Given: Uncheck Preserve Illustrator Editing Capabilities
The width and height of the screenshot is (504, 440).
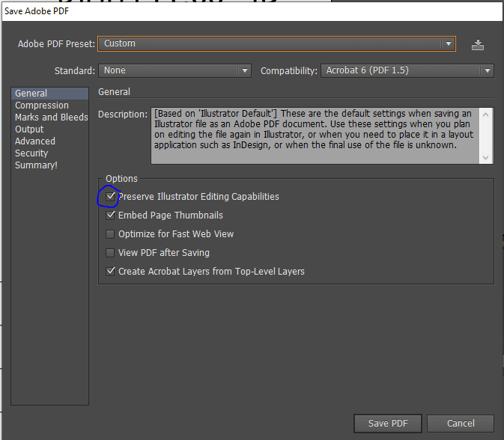Looking at the screenshot, I should [110, 196].
